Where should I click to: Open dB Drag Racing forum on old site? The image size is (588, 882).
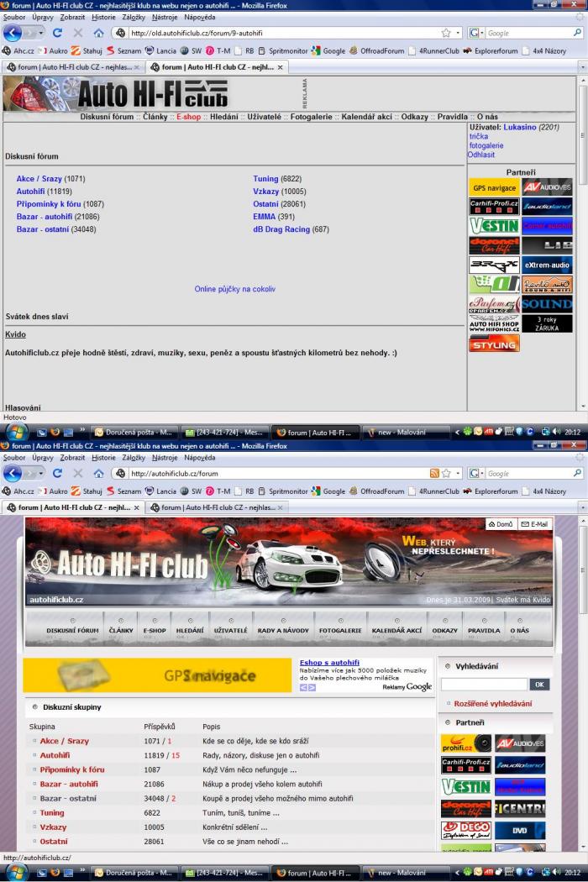281,229
